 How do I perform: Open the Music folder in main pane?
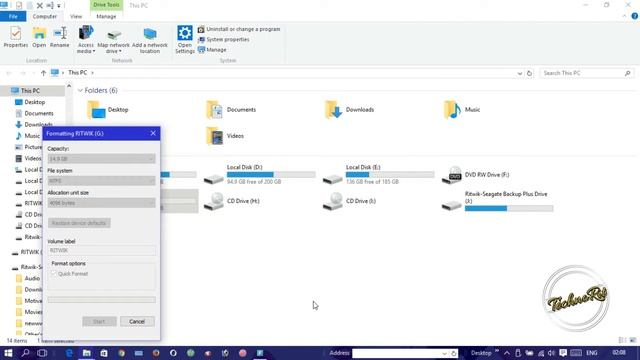[x=462, y=110]
